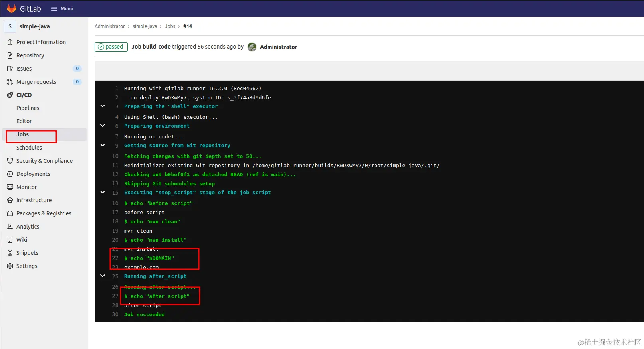
Task: Click the GitLab fox logo
Action: (12, 8)
